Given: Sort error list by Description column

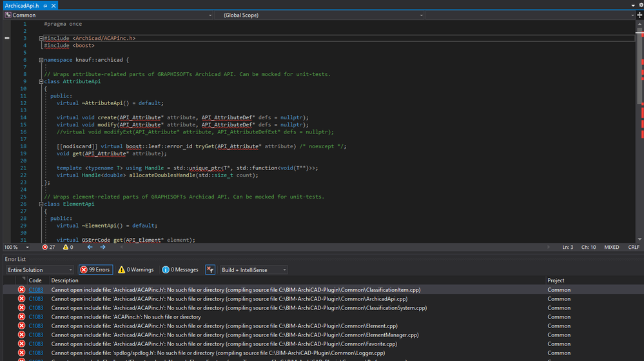Looking at the screenshot, I should tap(65, 280).
